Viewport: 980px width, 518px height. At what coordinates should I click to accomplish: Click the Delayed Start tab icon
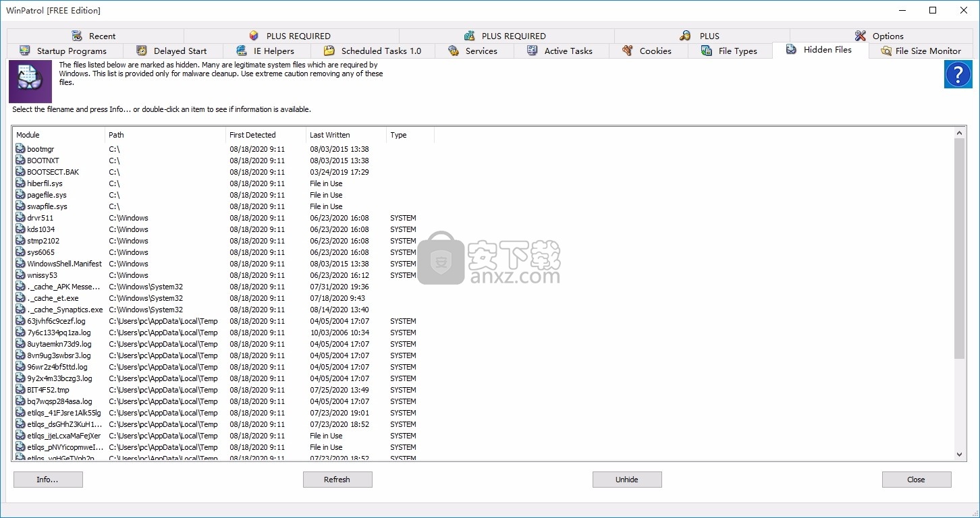(142, 51)
